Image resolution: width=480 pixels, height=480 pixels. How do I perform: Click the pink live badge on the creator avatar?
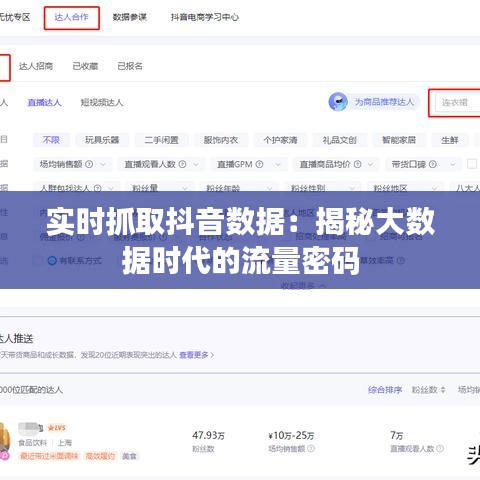(4, 455)
